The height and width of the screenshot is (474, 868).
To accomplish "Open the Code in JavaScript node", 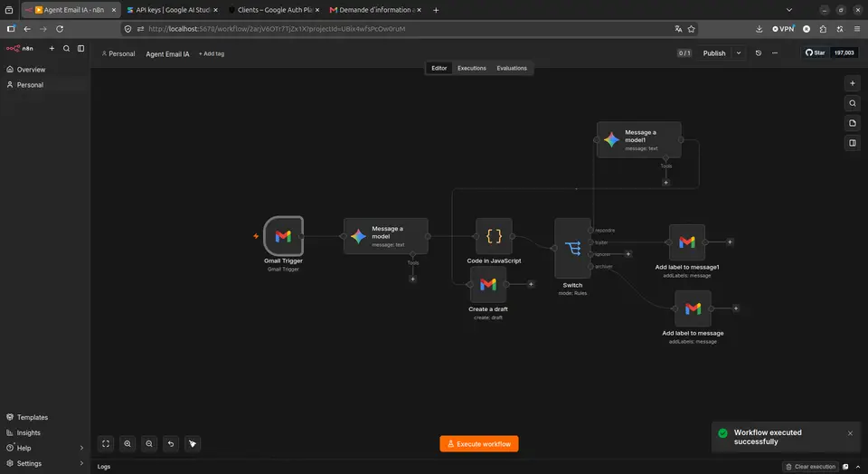I will click(x=494, y=236).
